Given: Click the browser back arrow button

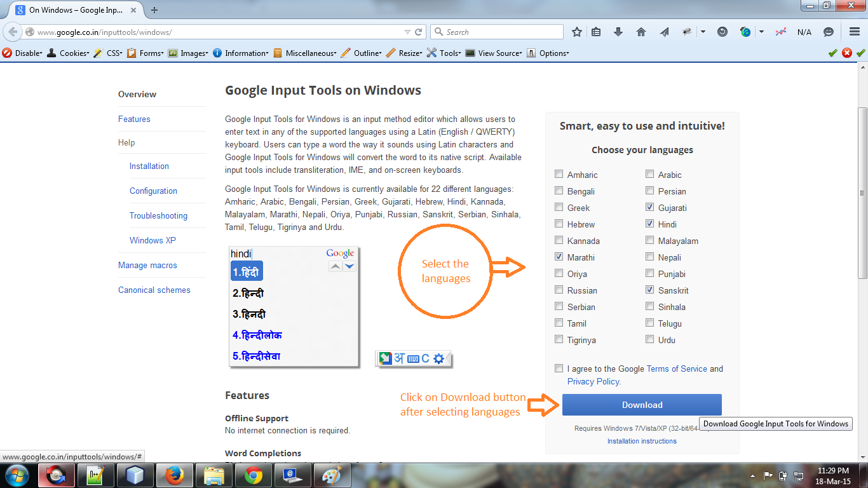Looking at the screenshot, I should click(x=13, y=32).
